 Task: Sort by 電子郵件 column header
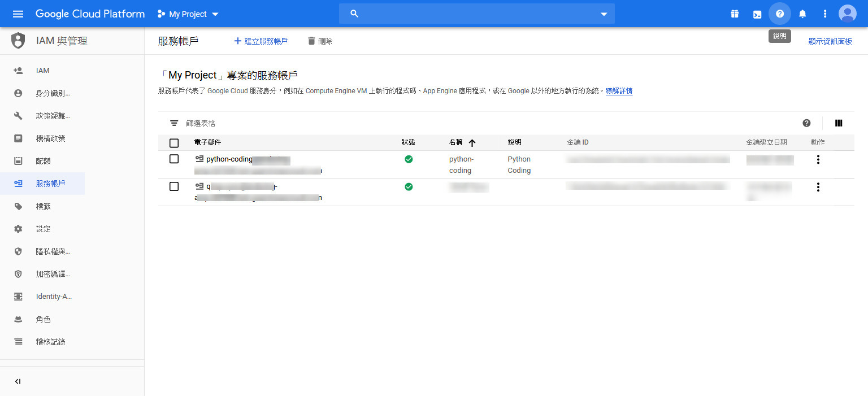click(x=207, y=142)
